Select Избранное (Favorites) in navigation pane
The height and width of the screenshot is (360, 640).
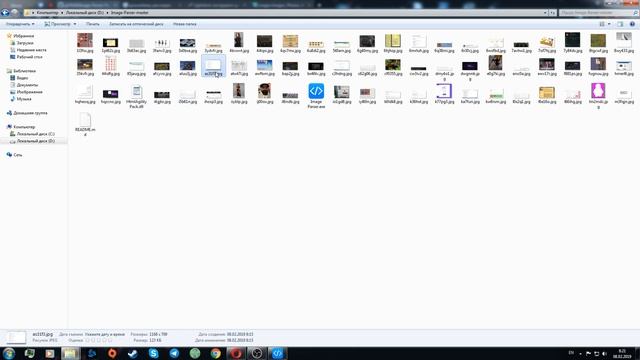pos(24,36)
